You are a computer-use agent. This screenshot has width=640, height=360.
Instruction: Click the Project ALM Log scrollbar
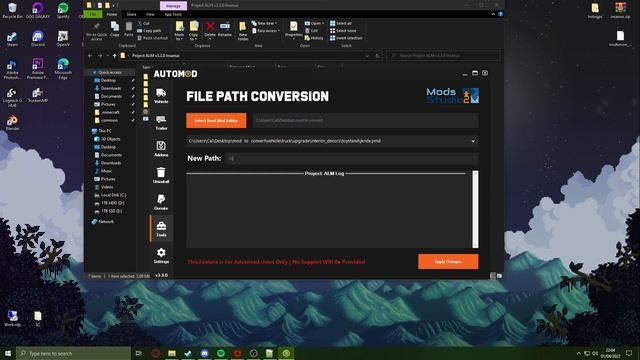pyautogui.click(x=475, y=209)
